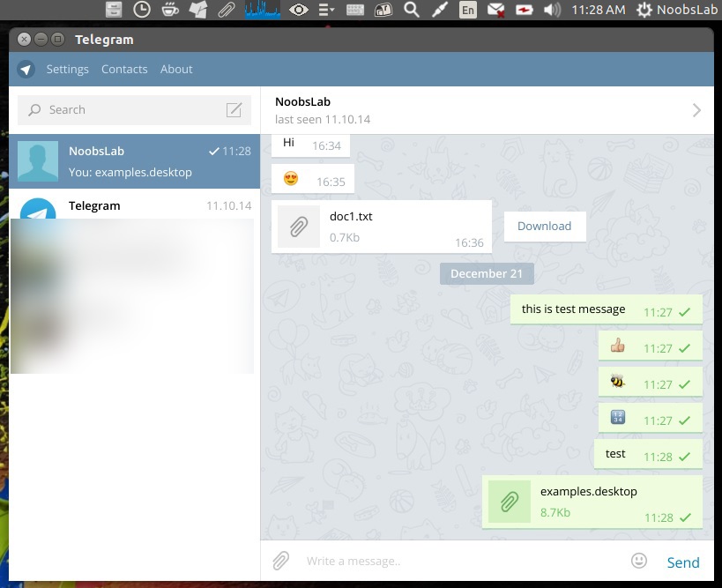Viewport: 722px width, 588px height.
Task: Select the Telegram chat in the list
Action: point(135,205)
